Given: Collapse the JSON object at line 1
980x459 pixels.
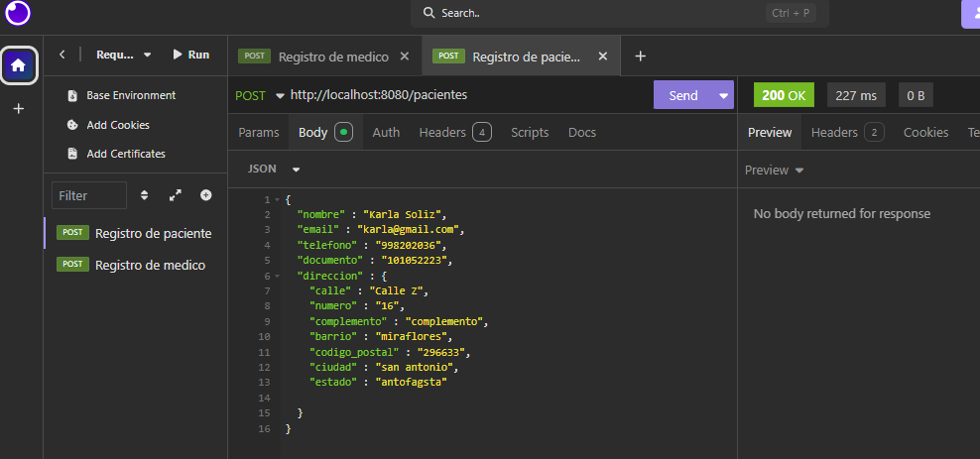Looking at the screenshot, I should [277, 200].
